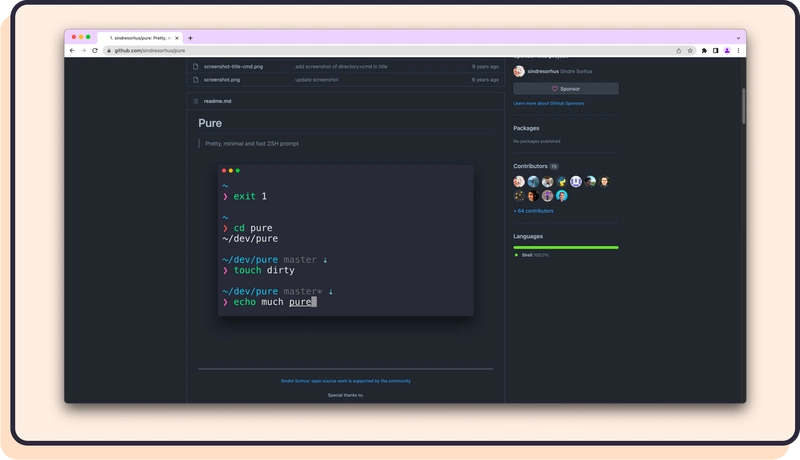The height and width of the screenshot is (460, 800).
Task: Open the "+ 64 contributors" link
Action: pos(533,211)
